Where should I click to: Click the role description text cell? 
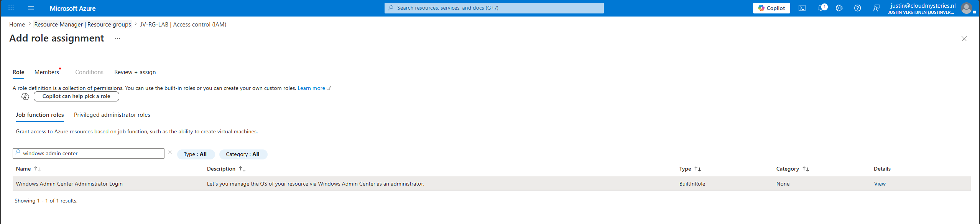point(316,184)
